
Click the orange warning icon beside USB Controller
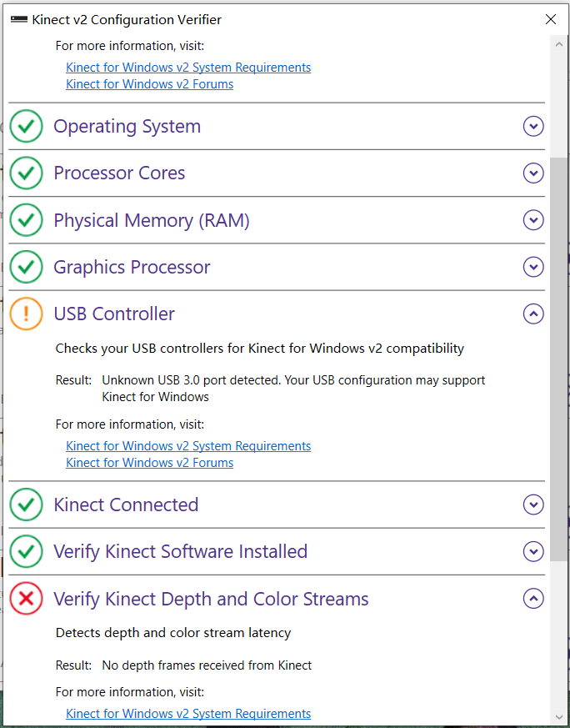(26, 314)
